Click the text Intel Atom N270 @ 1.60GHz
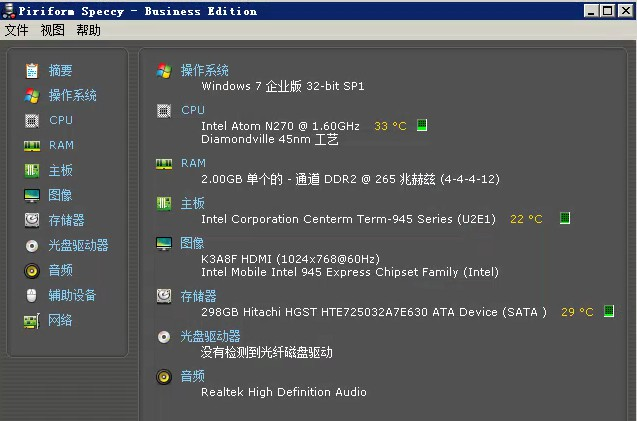 tap(280, 126)
